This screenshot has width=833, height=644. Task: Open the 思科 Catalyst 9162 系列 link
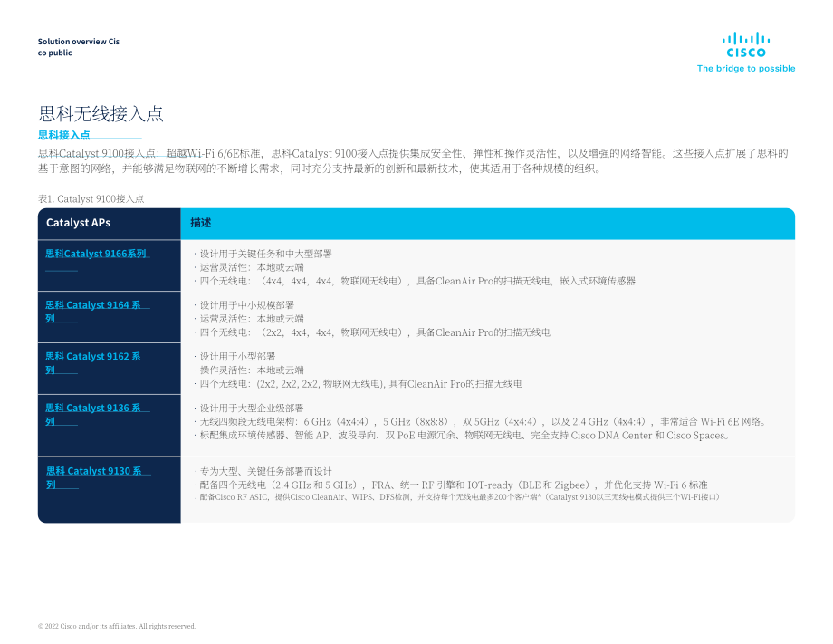92,363
